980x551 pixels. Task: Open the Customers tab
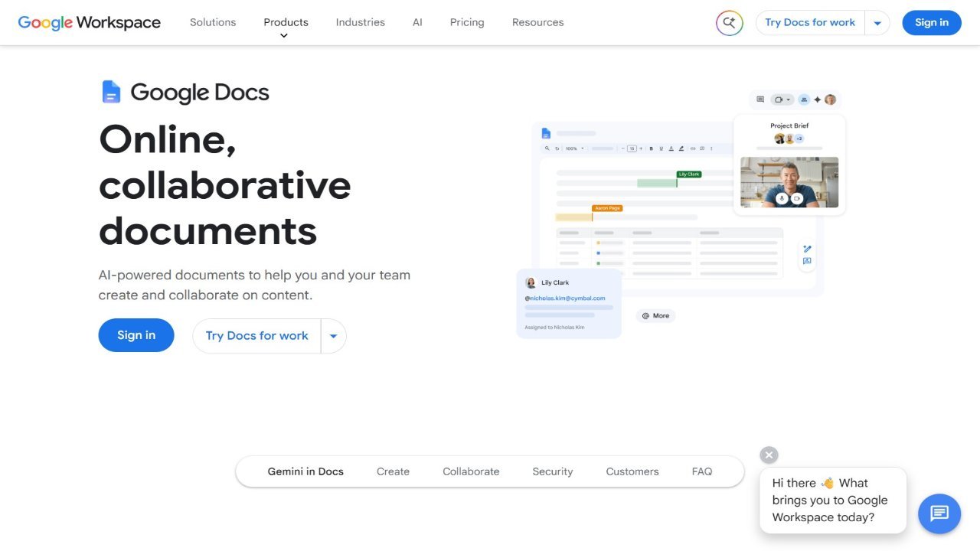click(x=632, y=471)
